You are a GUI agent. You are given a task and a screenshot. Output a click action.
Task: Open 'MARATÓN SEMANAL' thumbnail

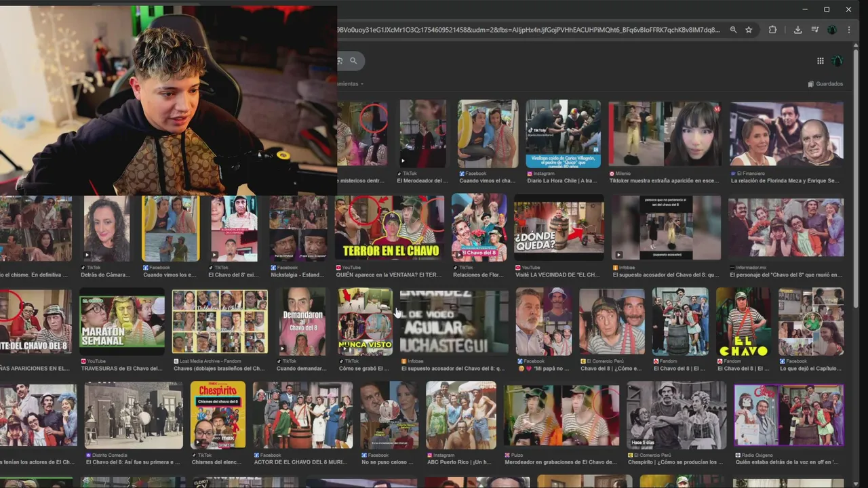(122, 321)
